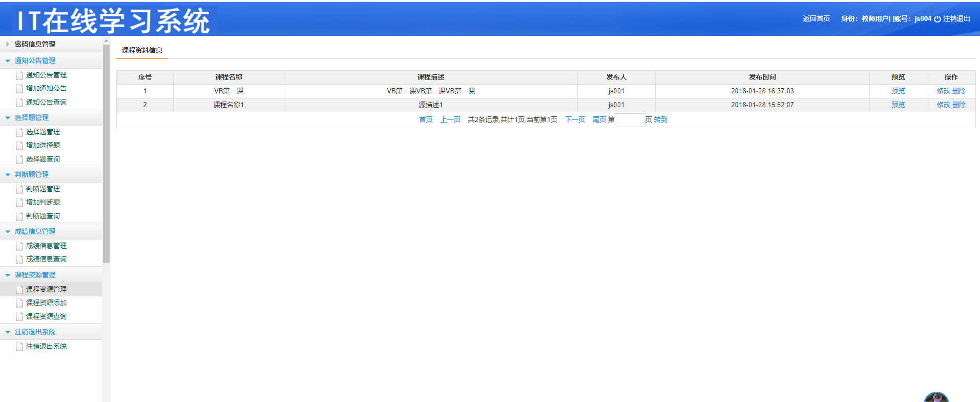The height and width of the screenshot is (402, 980).
Task: Select the 课程资料信息 tab
Action: 142,50
